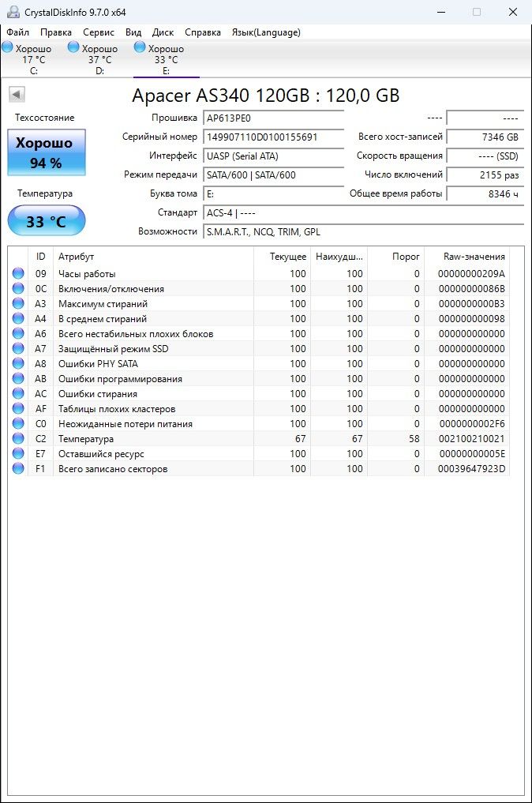The image size is (532, 803).
Task: Click status orb for Включения/отключения row
Action: pos(18,288)
